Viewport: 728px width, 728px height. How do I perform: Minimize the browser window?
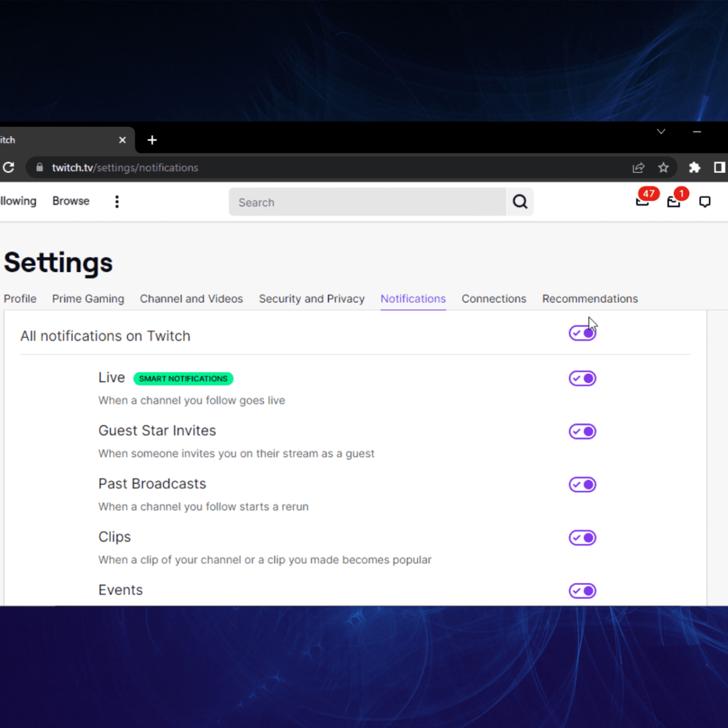coord(697,132)
